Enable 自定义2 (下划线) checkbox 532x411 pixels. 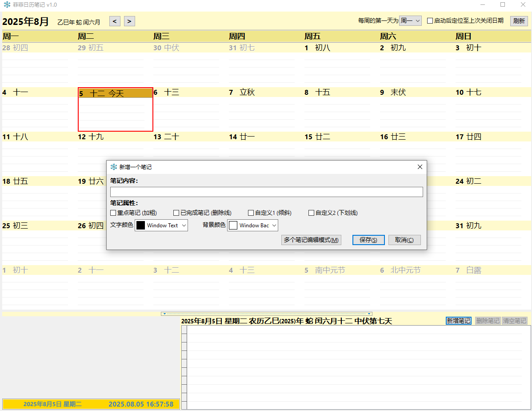pyautogui.click(x=312, y=213)
